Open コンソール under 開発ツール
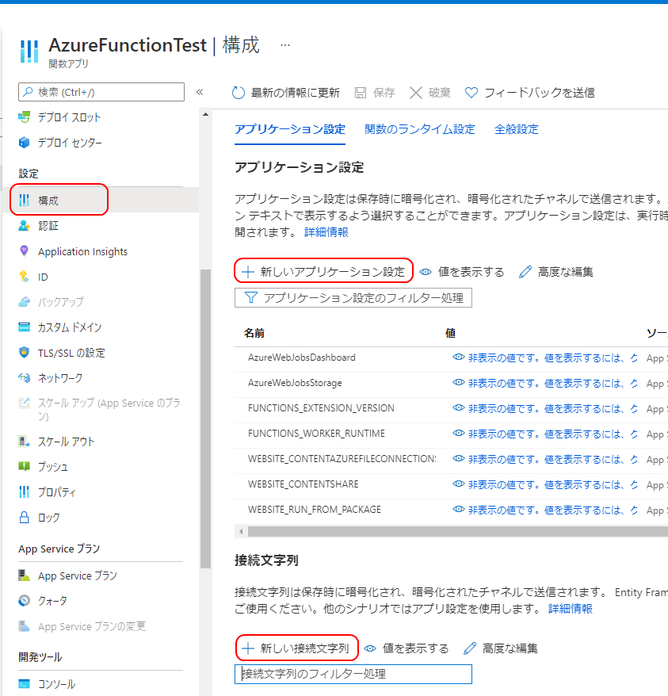The height and width of the screenshot is (696, 668). pyautogui.click(x=47, y=684)
